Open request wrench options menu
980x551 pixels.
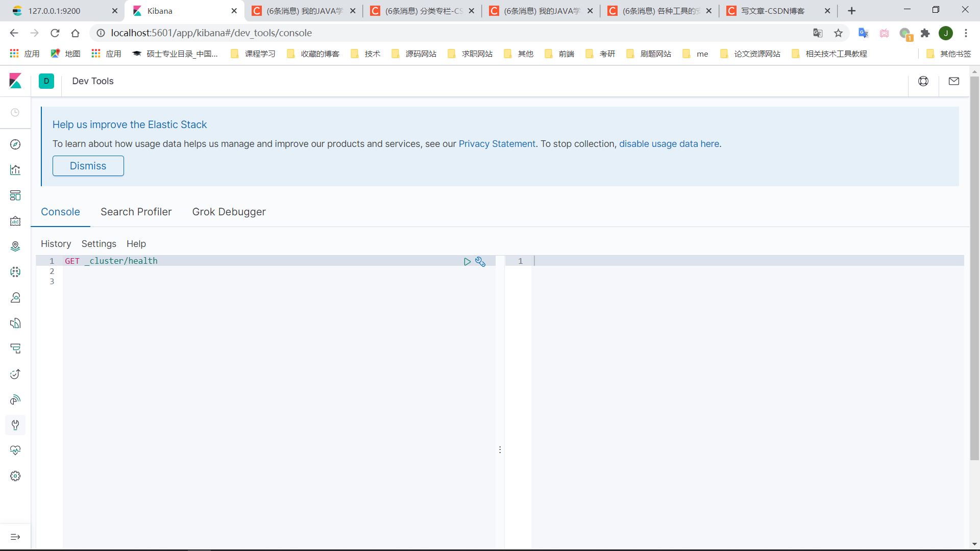(480, 262)
